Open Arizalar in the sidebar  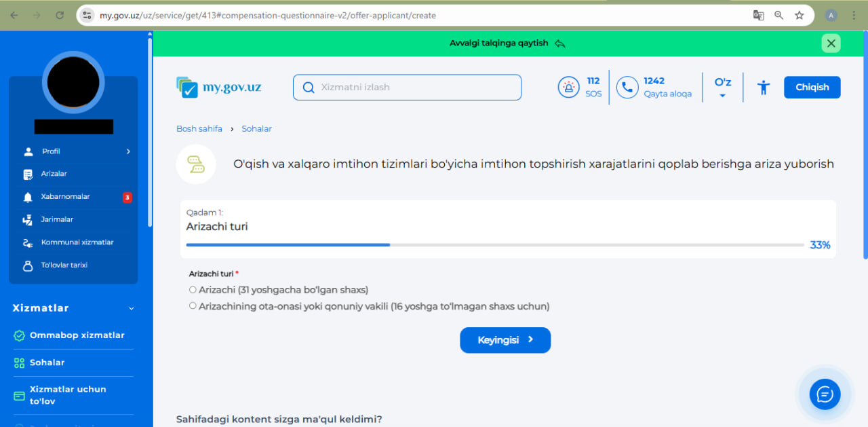pyautogui.click(x=54, y=174)
